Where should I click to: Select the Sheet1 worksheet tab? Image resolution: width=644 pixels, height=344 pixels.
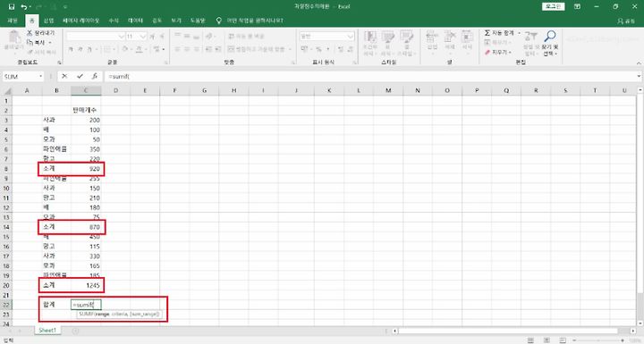(47, 331)
